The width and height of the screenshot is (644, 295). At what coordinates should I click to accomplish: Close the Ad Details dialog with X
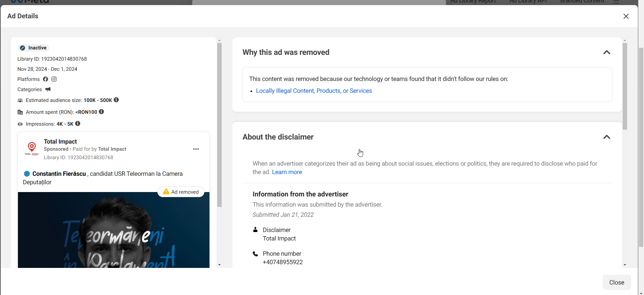tap(626, 16)
